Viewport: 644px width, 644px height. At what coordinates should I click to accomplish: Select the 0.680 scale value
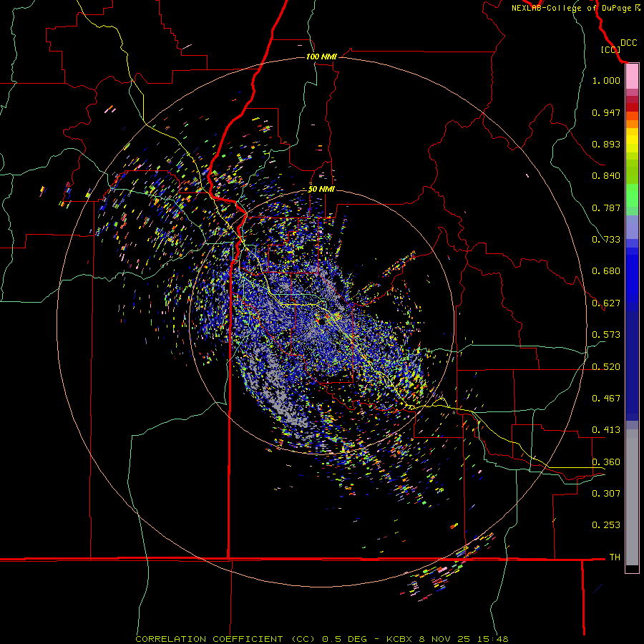tap(606, 271)
